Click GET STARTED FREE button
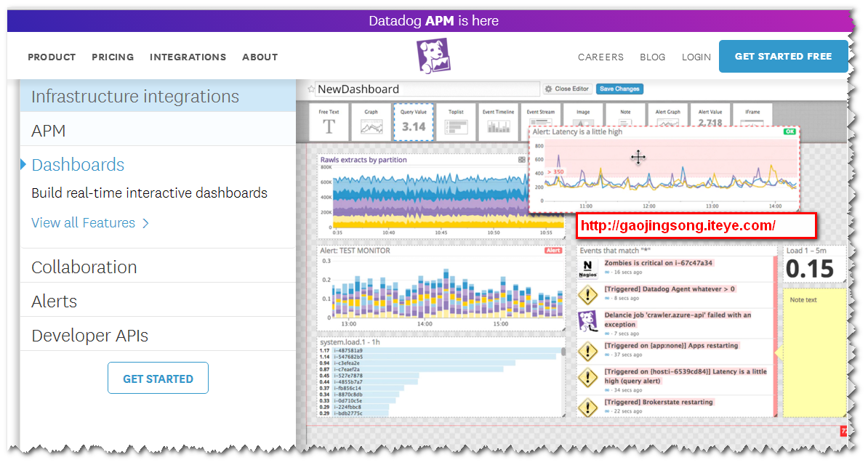This screenshot has height=465, width=868. click(783, 57)
